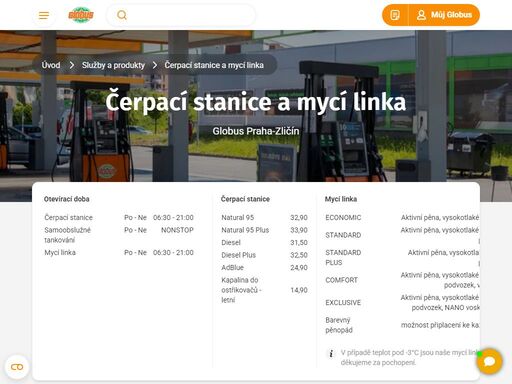Open the shopping list icon button
Screen dimensions: 512x384
[x=395, y=15]
